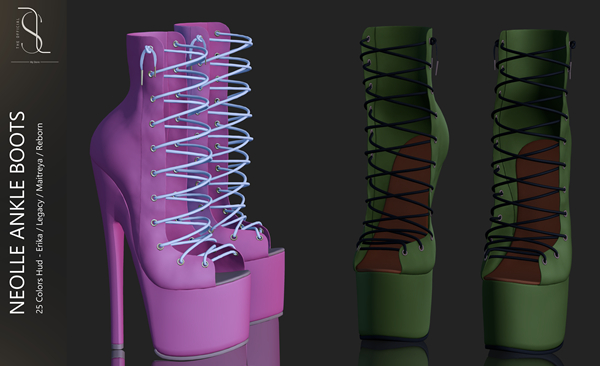Viewport: 600px width, 366px height.
Task: Click the 'NEOLLE ANKLE BOOTS' title text
Action: [x=17, y=213]
